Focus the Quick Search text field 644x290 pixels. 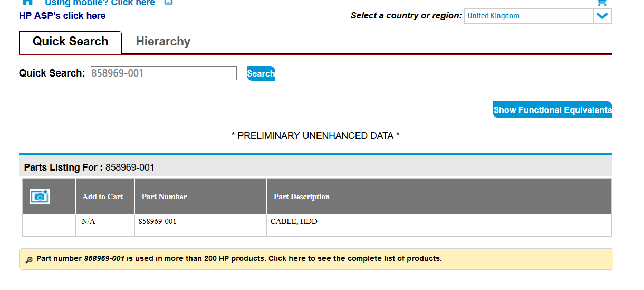pos(164,73)
